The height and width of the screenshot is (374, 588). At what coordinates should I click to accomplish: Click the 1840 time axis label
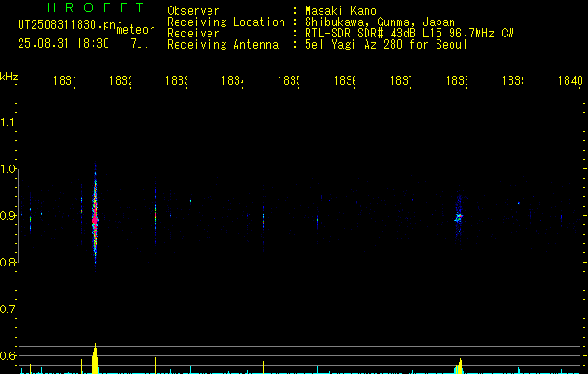point(570,80)
